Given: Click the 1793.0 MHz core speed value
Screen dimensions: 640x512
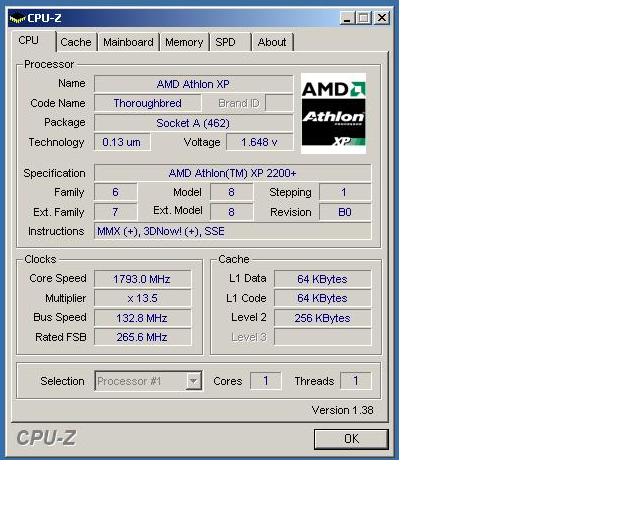Looking at the screenshot, I should click(x=142, y=279).
